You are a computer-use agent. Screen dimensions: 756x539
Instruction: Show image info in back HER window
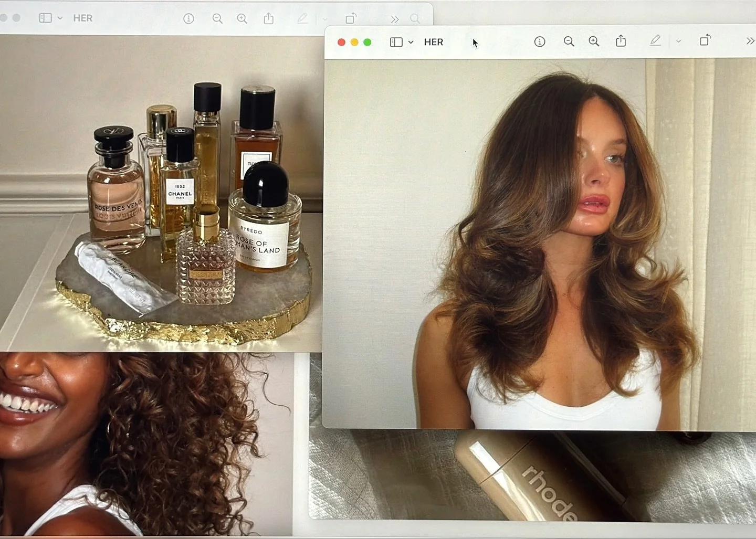[x=188, y=19]
